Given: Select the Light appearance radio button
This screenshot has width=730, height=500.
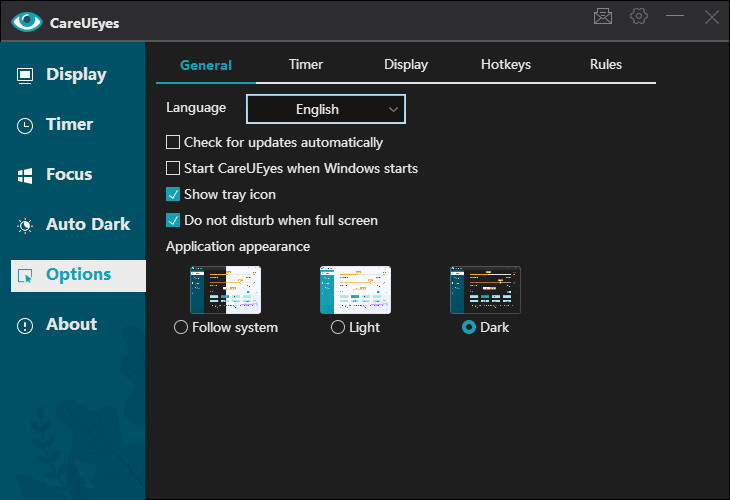Looking at the screenshot, I should pyautogui.click(x=338, y=327).
